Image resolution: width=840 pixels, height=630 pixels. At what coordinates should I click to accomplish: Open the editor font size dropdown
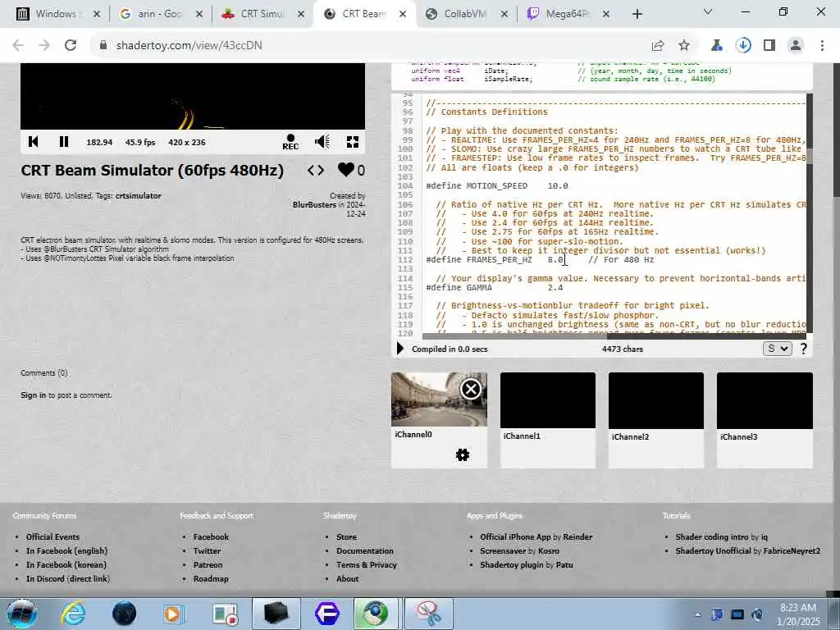tap(778, 349)
